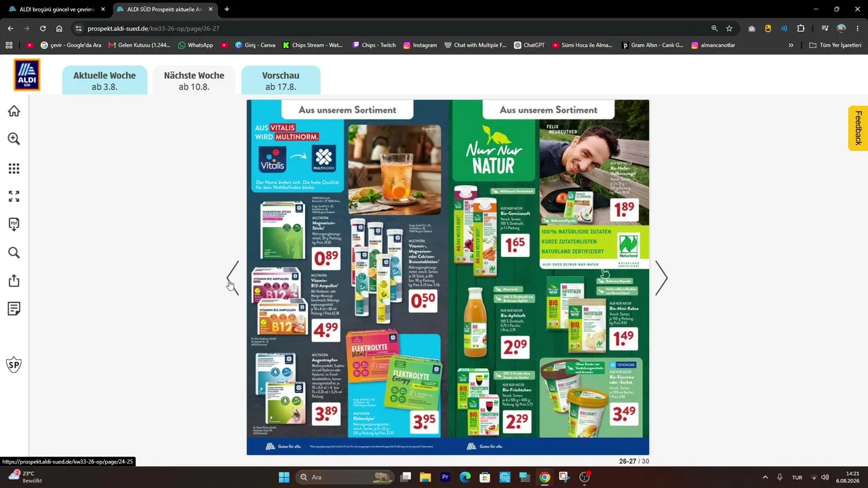Go to the previous flyer page arrow
Screen dimensions: 868x488
[x=233, y=278]
